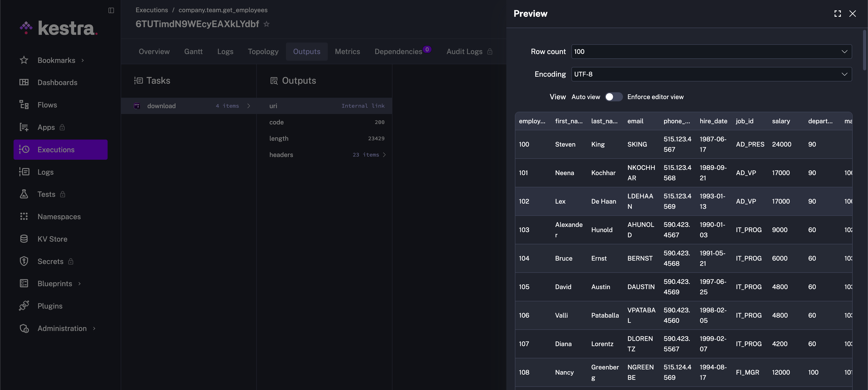Open the Dashboards page

tap(57, 83)
